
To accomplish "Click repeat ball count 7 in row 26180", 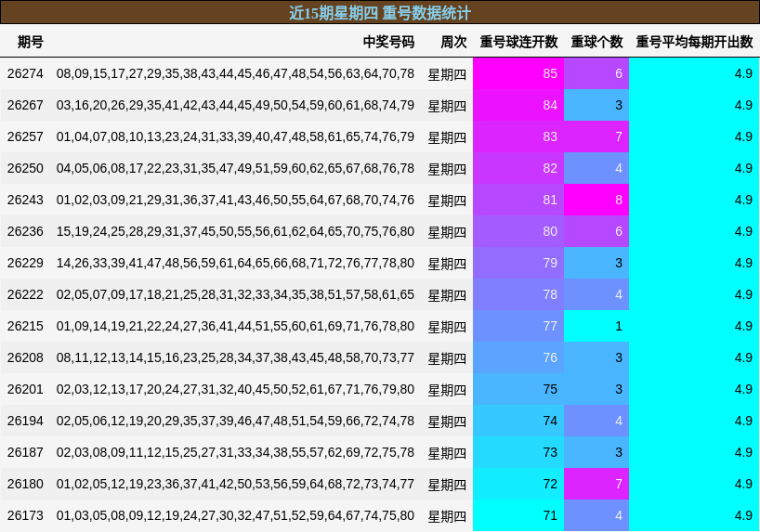I will pyautogui.click(x=596, y=484).
